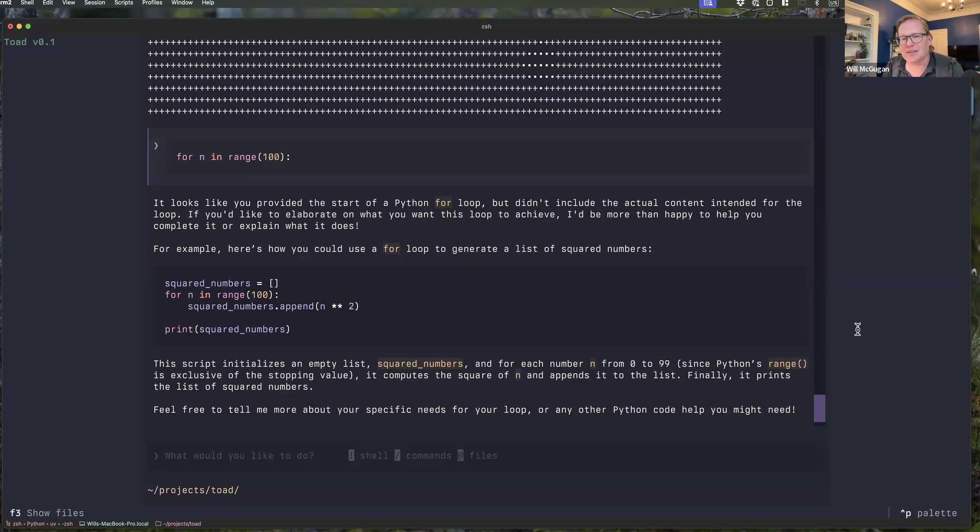Click the rounded square menu bar icon

[x=770, y=3]
